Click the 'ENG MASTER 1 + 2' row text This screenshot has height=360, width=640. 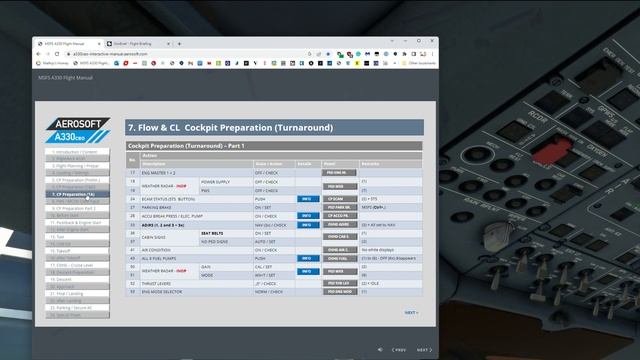coord(158,173)
